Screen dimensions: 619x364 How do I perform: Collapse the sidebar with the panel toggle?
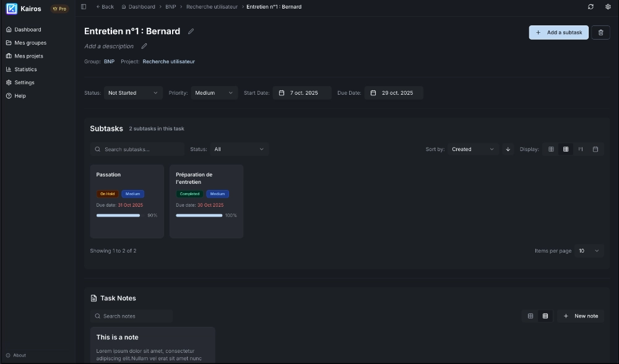pos(83,6)
